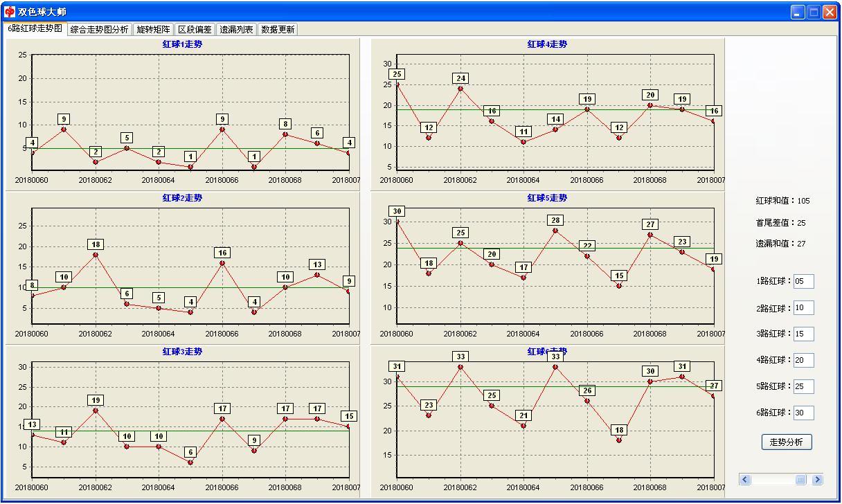Click data label 24 in 红球4走势 chart

click(460, 78)
